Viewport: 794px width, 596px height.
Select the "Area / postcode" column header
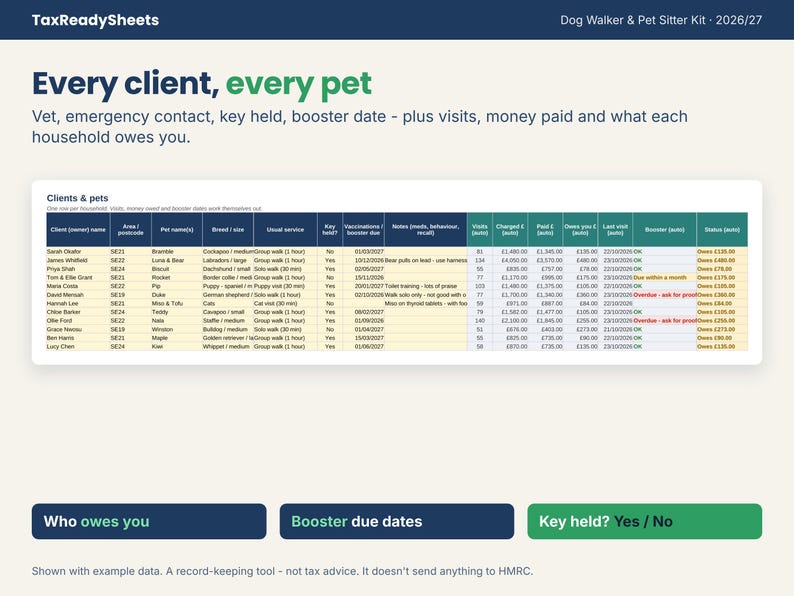tap(131, 229)
